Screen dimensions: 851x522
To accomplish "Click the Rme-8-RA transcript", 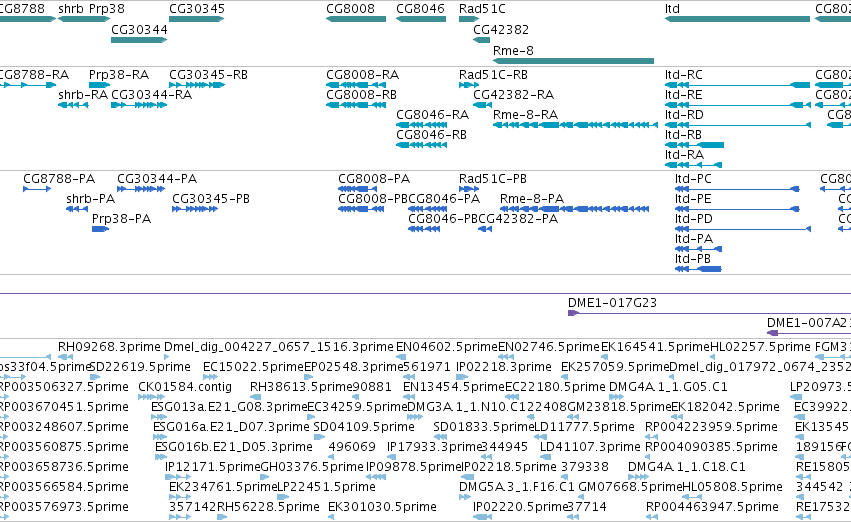I will 575,125.
